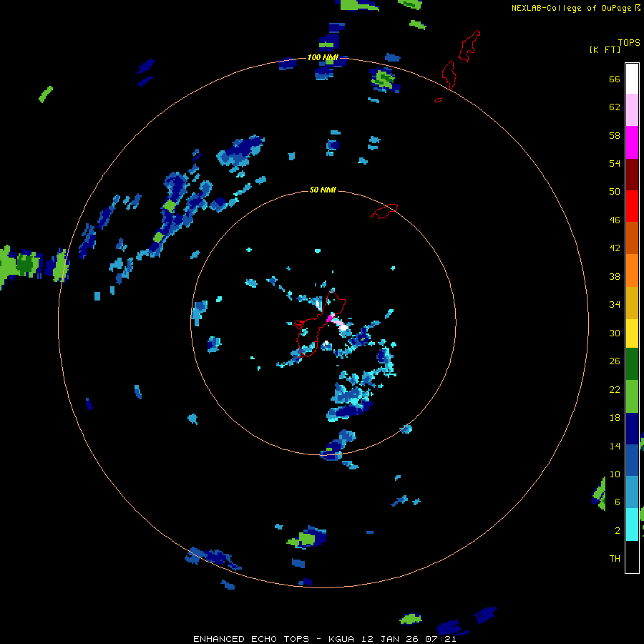Click the bright red 50 kft legend swatch
Screen dimensions: 644x644
tap(632, 206)
